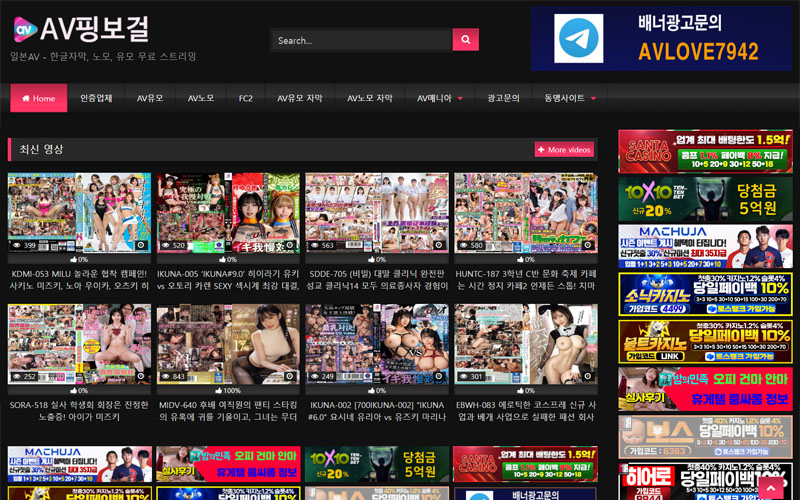Open the SORA-518 title link
Viewport: 800px width, 500px height.
point(79,411)
